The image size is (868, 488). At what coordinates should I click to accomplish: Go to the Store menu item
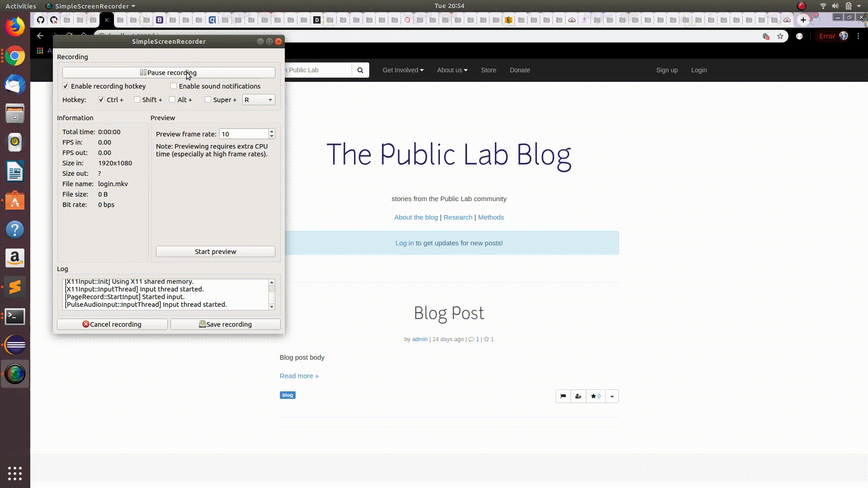point(488,70)
